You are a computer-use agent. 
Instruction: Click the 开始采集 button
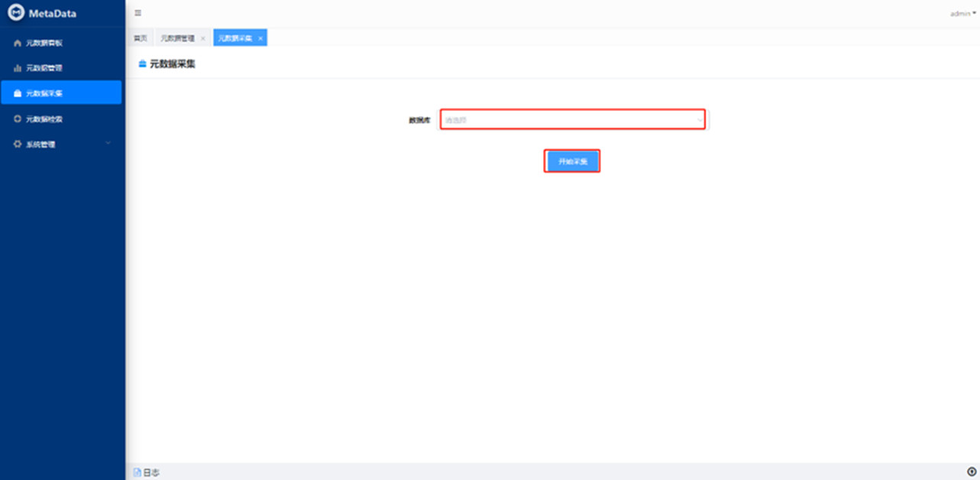click(x=572, y=161)
